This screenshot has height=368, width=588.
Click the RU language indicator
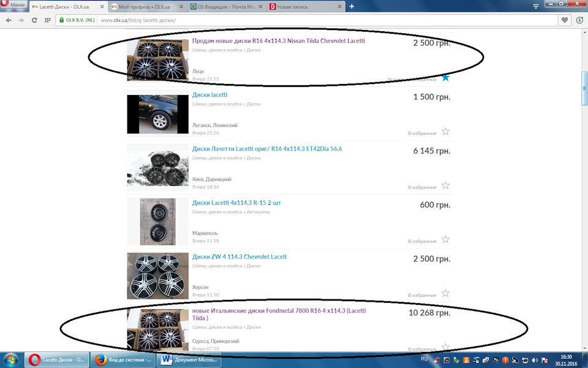click(x=424, y=359)
